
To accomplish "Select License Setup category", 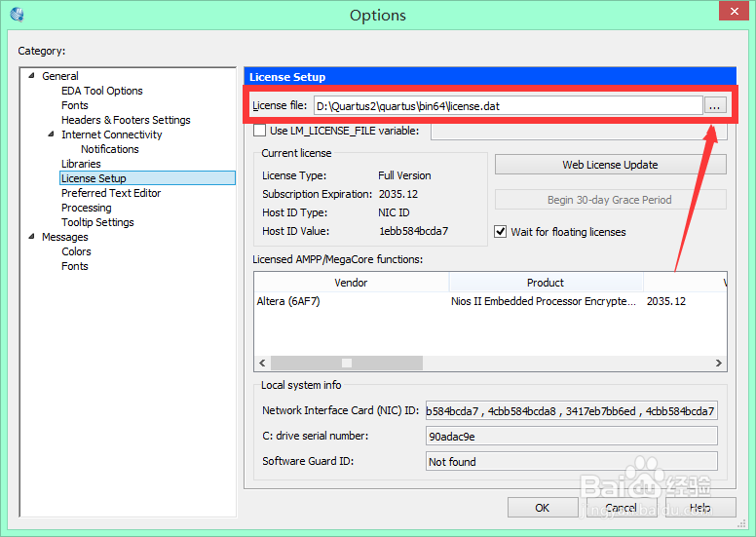I will [147, 178].
